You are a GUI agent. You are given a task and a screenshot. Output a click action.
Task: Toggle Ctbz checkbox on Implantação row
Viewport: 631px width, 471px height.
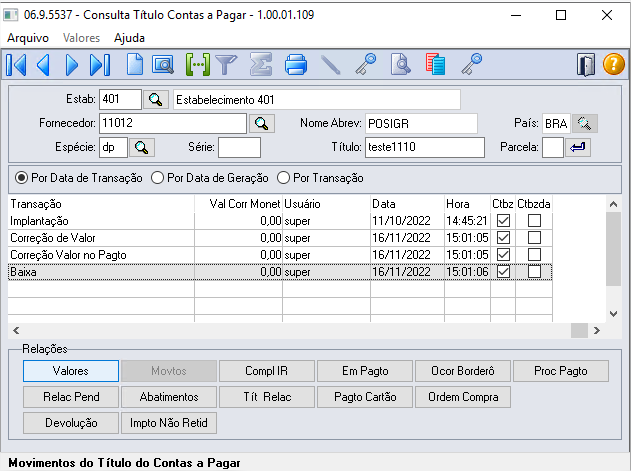(x=503, y=221)
